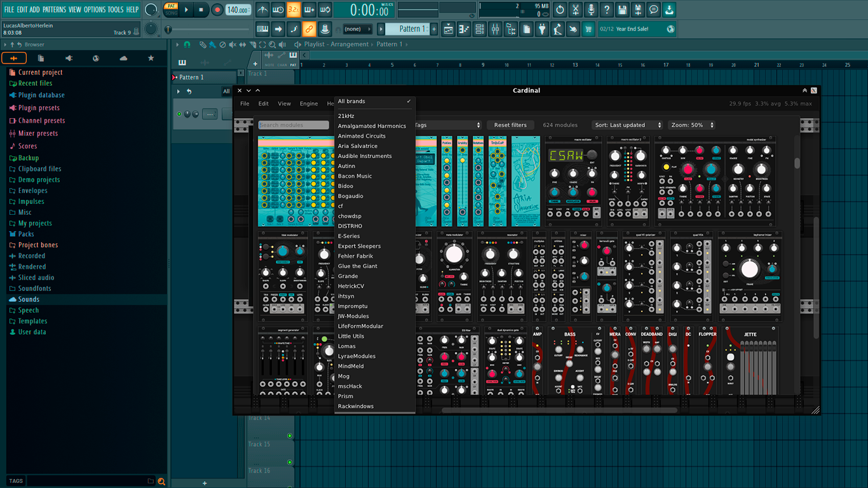
Task: Open the Sort: Last updated dropdown
Action: coord(627,125)
